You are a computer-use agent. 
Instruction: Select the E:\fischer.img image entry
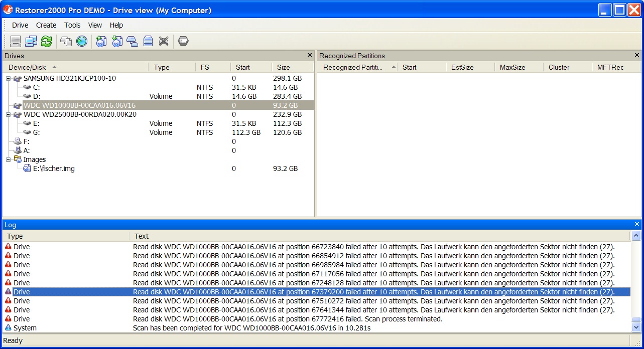tap(54, 168)
